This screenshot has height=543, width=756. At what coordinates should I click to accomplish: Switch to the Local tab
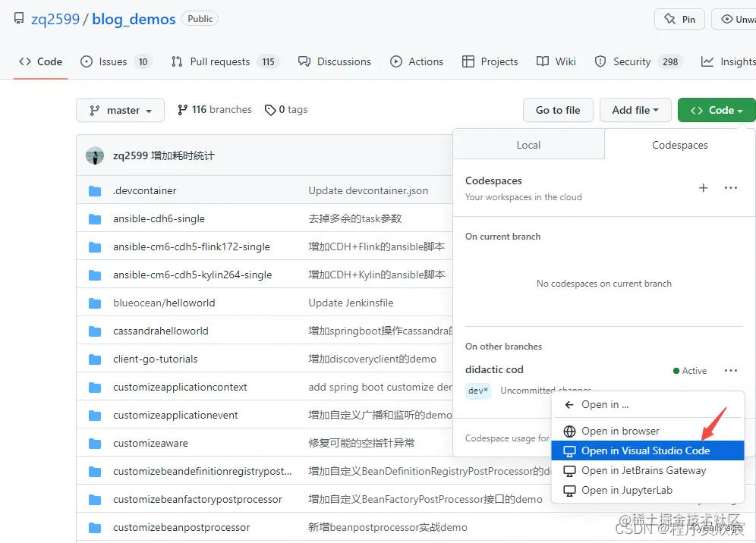(x=528, y=145)
